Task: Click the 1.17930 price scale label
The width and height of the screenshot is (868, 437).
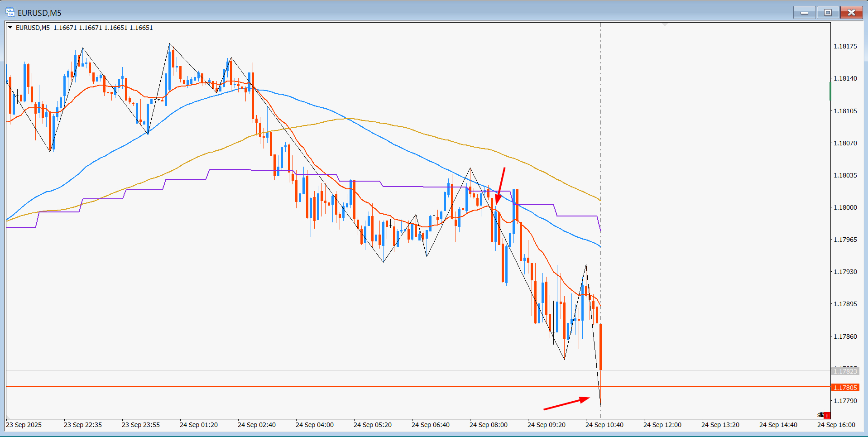Action: [x=845, y=272]
